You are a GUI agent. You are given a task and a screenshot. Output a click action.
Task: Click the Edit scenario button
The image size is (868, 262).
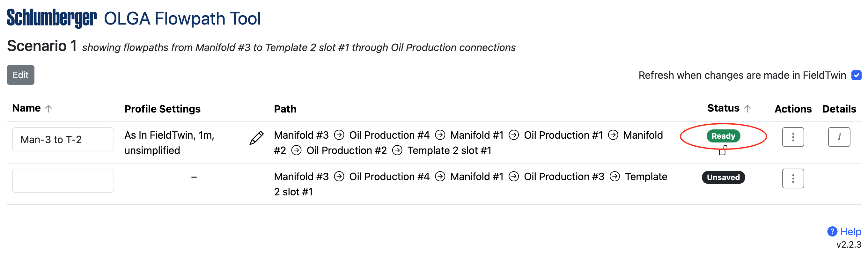[20, 75]
